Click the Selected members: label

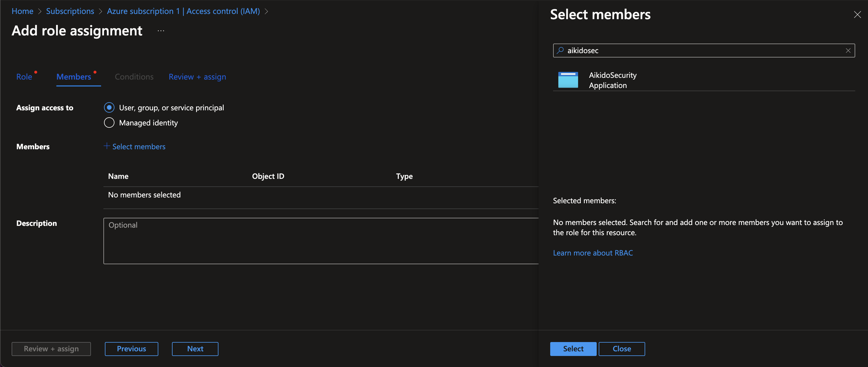[584, 201]
